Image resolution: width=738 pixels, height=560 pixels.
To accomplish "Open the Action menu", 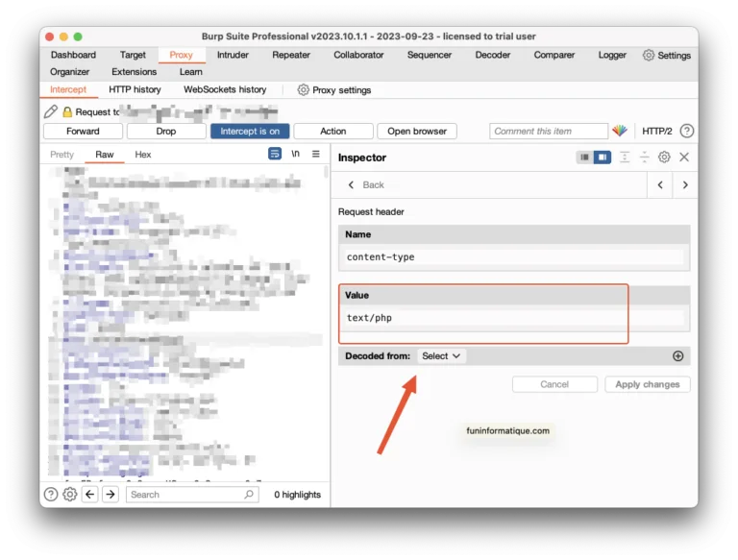I will coord(333,132).
